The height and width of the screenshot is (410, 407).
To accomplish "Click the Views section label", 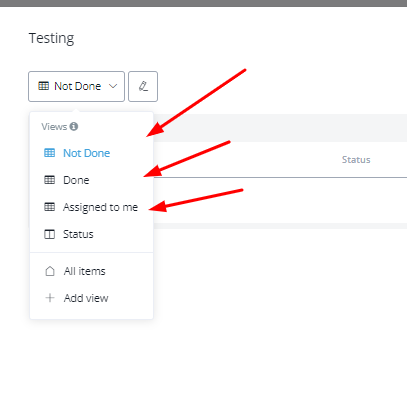I will (54, 127).
